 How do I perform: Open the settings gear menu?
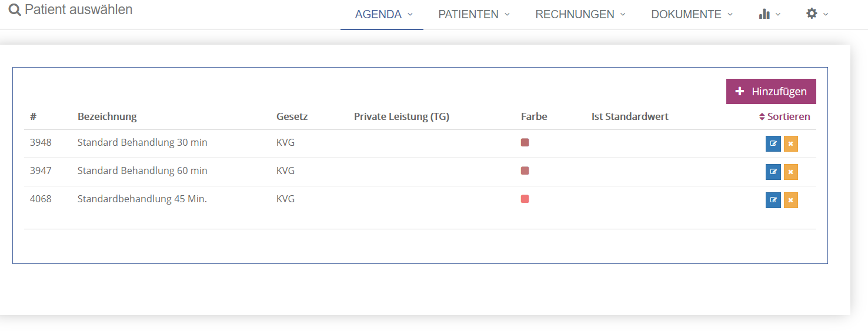coord(817,14)
